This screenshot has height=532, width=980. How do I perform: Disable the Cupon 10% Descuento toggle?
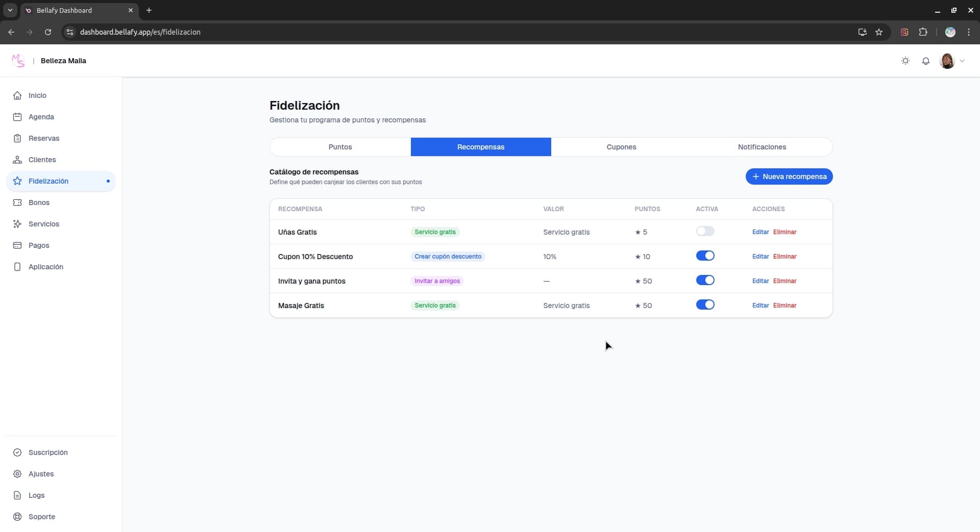(x=705, y=256)
